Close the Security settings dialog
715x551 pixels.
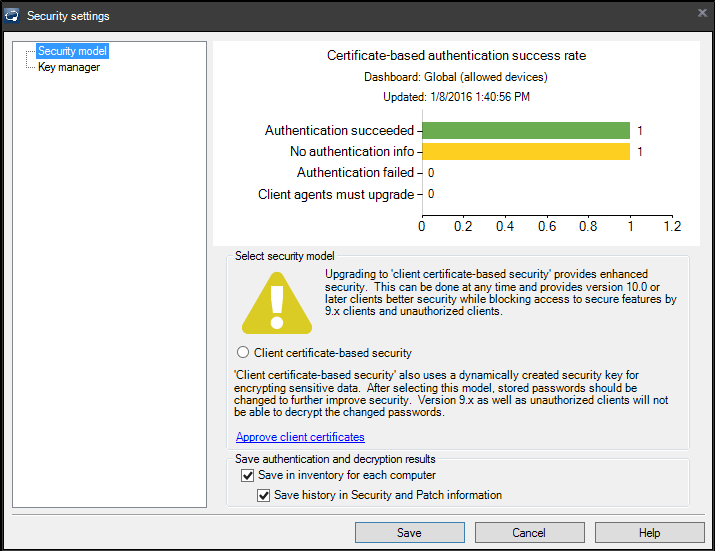click(701, 13)
